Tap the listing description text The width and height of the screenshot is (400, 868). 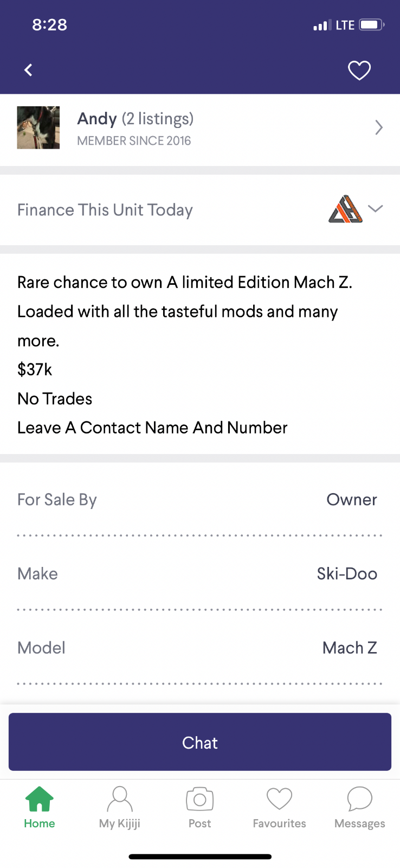pos(185,355)
